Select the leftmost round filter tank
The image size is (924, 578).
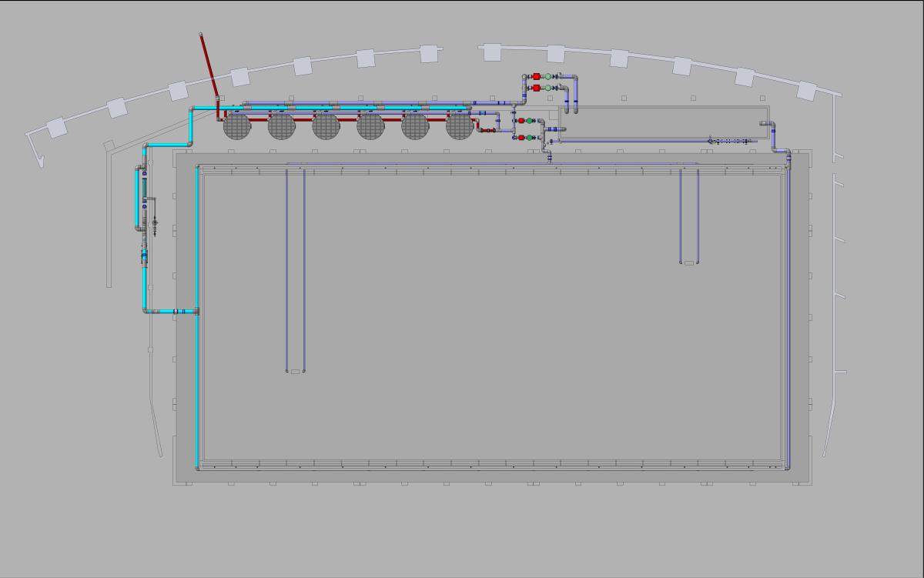pyautogui.click(x=237, y=126)
